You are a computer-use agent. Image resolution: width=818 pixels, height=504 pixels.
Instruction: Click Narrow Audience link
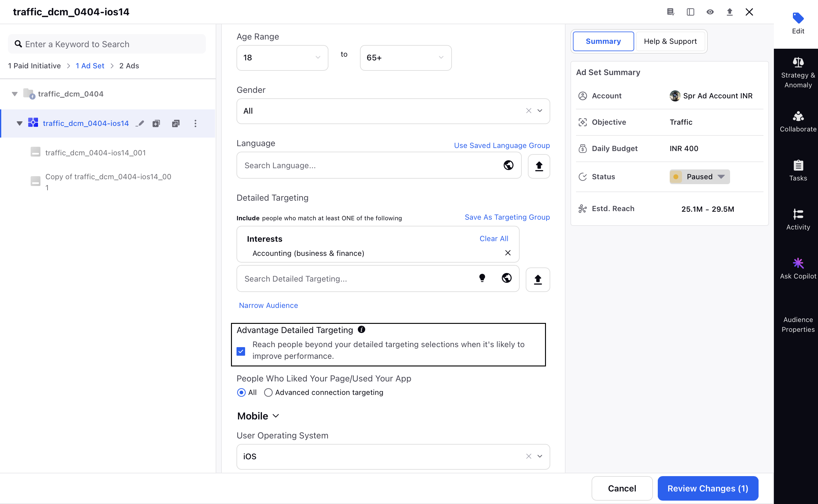pos(268,305)
